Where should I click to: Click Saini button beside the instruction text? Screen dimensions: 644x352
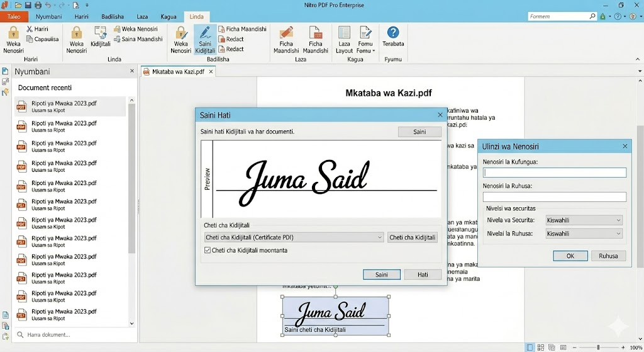pos(419,132)
